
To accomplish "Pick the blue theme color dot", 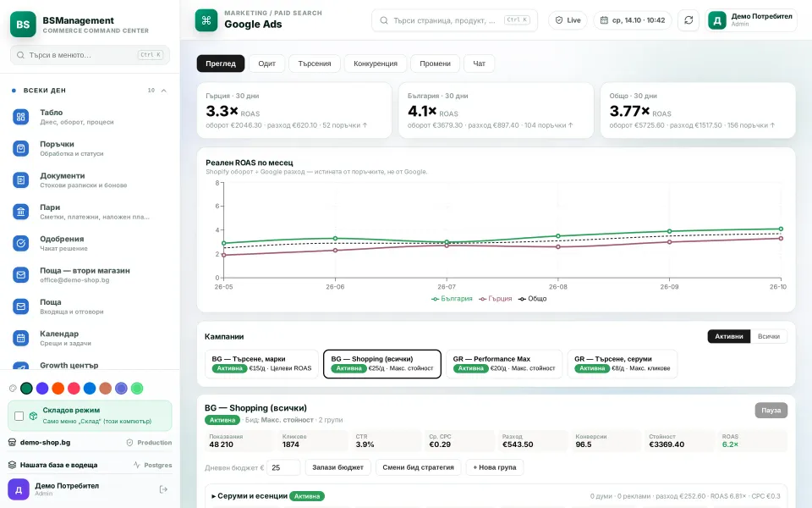I will click(x=90, y=389).
